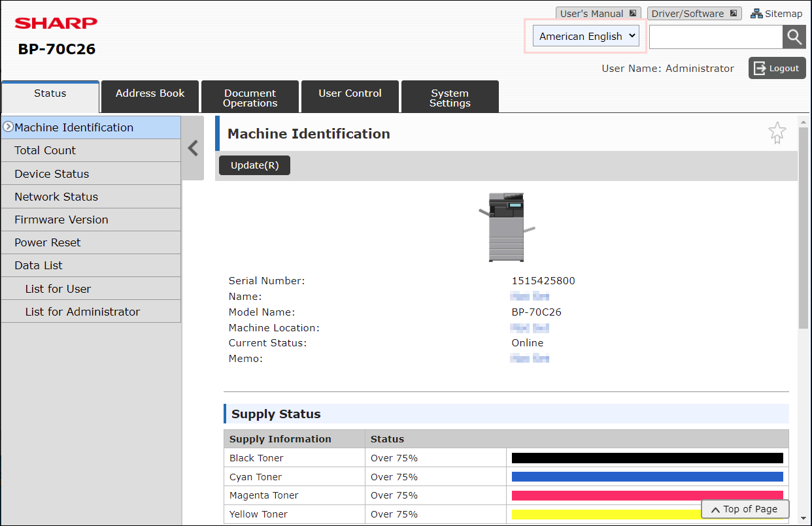Select Machine Identification in sidebar
Viewport: 812px width, 526px height.
point(91,127)
